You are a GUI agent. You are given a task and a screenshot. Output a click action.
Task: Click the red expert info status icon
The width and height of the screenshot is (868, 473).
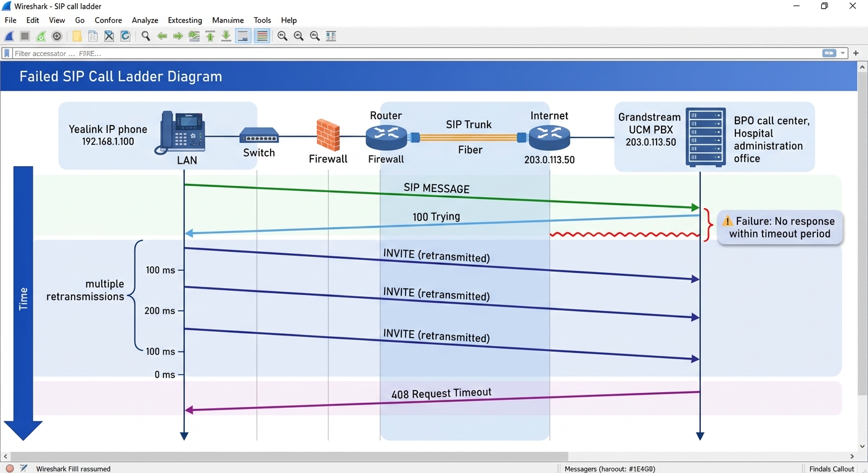pos(9,469)
